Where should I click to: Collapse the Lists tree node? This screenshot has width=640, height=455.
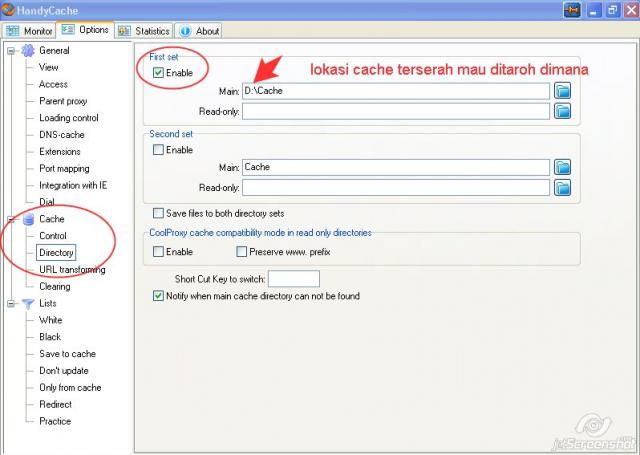[11, 304]
